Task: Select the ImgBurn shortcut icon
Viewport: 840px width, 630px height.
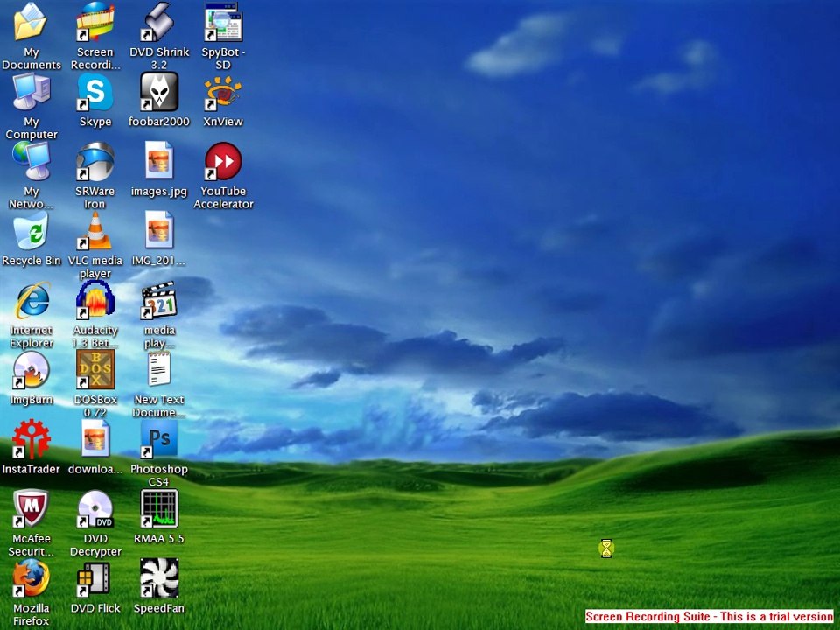Action: [31, 369]
